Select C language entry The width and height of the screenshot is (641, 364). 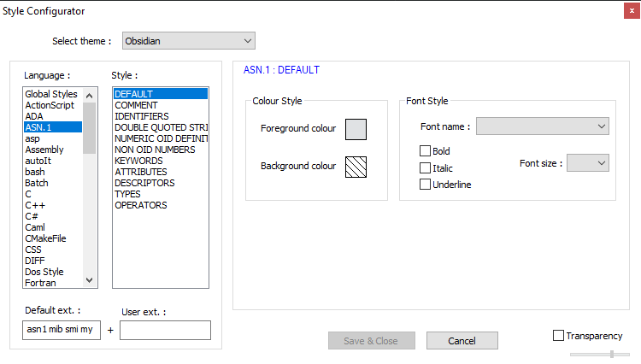53,194
